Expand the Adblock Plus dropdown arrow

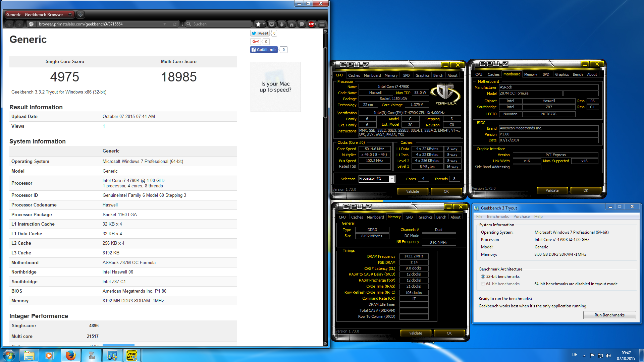pyautogui.click(x=315, y=24)
